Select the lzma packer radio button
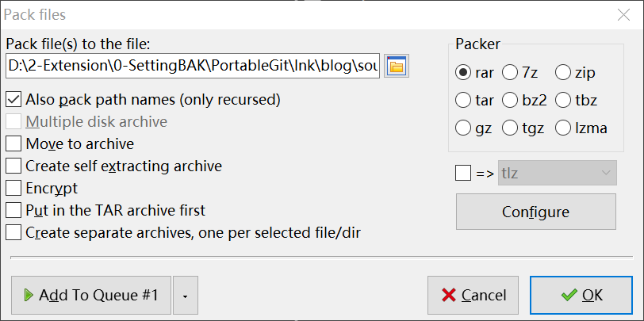The height and width of the screenshot is (321, 644). click(x=563, y=127)
